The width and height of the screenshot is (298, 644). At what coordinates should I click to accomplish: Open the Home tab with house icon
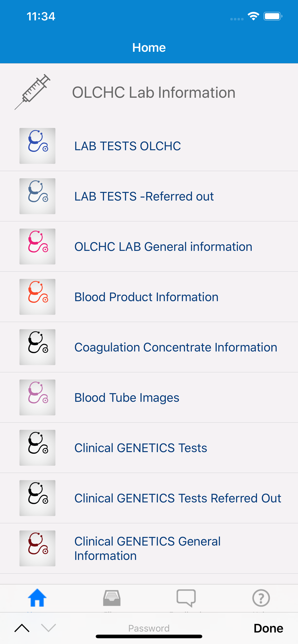pos(37,598)
